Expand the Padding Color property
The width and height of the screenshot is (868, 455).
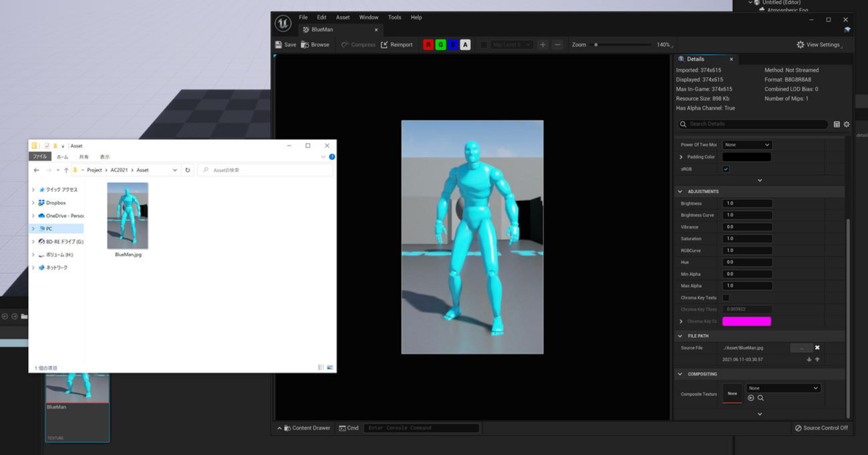pos(681,157)
